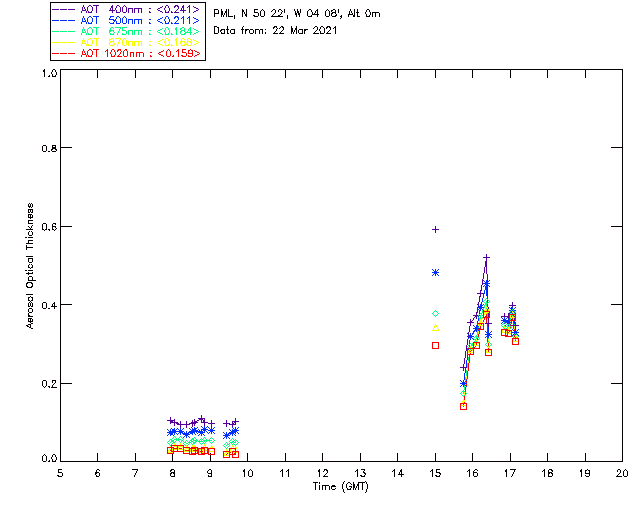Click the yellow triangle marker at 15h
The image size is (640, 512).
[436, 327]
